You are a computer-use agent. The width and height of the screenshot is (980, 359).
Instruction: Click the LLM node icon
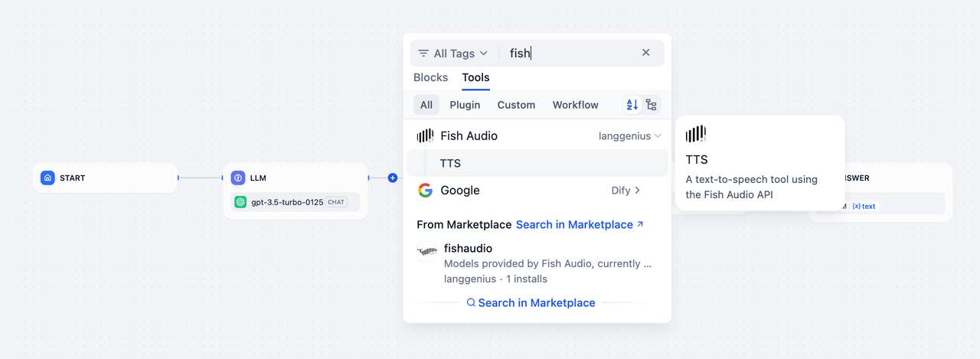[238, 178]
